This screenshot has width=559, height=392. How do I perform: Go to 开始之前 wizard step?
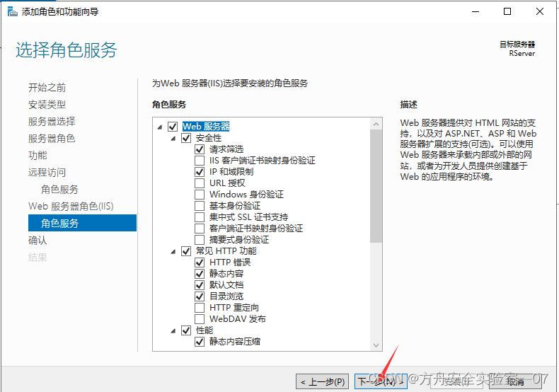(47, 88)
